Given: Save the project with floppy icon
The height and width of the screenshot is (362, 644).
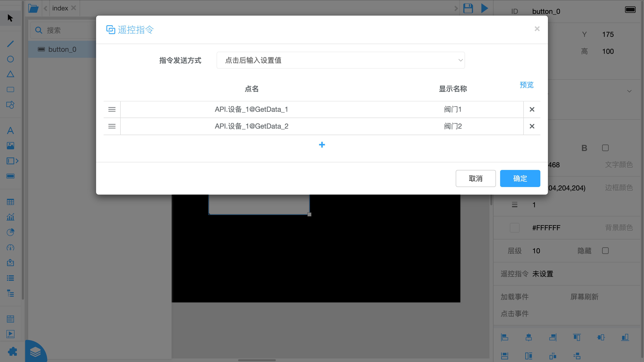Looking at the screenshot, I should (x=468, y=8).
